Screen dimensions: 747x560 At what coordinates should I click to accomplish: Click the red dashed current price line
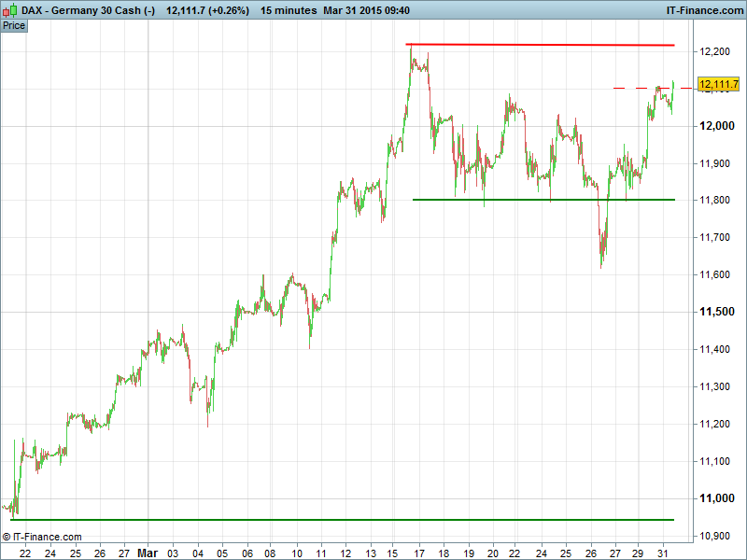tap(635, 88)
